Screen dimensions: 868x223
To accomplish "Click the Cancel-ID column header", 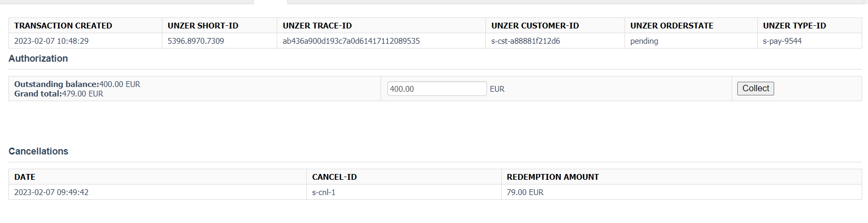I will coord(334,177).
